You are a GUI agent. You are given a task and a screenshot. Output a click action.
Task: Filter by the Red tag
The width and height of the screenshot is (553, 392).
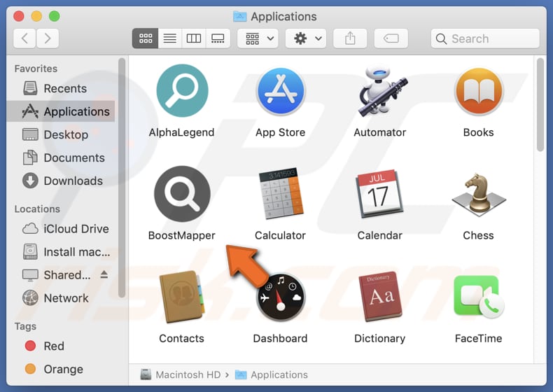point(61,346)
